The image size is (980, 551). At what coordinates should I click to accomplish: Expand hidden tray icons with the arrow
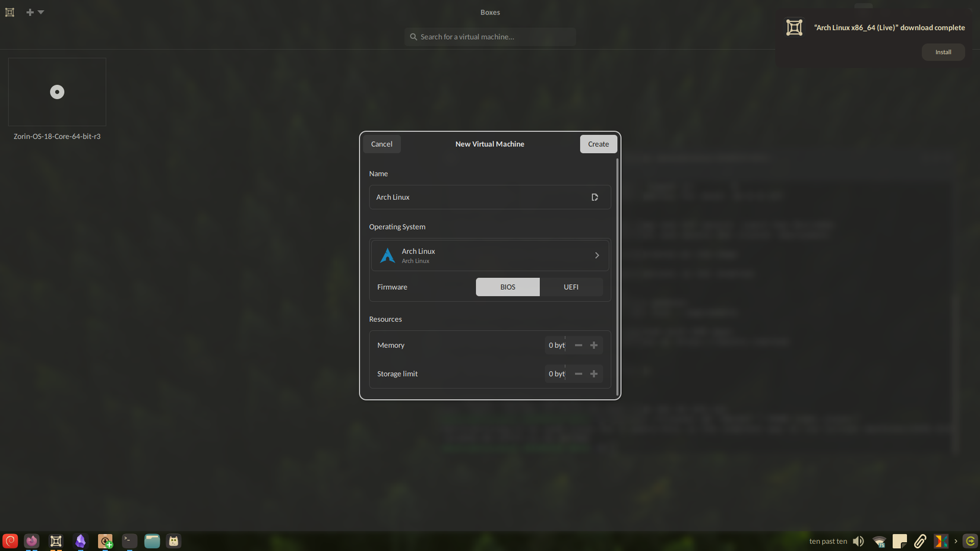956,541
